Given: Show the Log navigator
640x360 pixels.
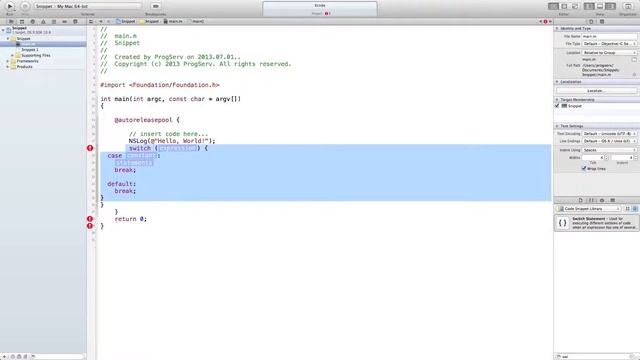Looking at the screenshot, I should tap(75, 21).
